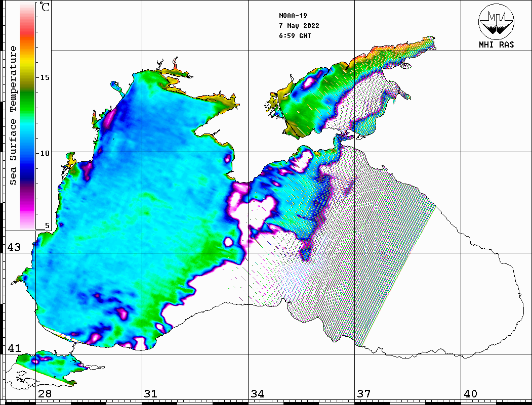Click the '10' tick on color scale
Screen dimensions: 532x405
click(45, 153)
